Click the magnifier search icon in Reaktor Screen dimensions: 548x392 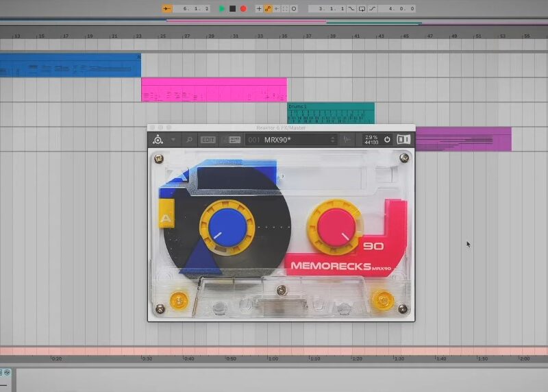(x=190, y=140)
